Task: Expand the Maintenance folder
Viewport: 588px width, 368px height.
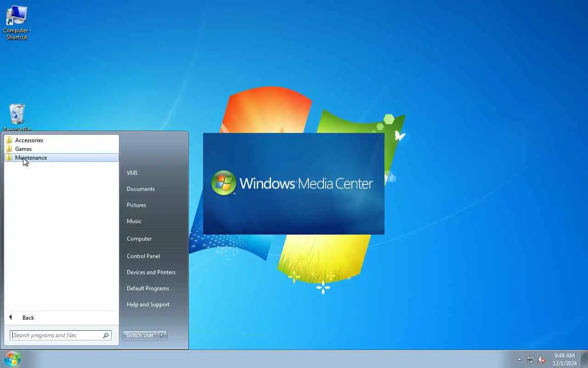Action: [x=61, y=157]
